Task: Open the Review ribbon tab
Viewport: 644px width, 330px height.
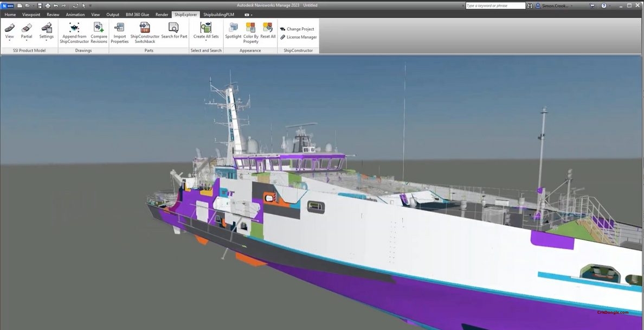Action: pyautogui.click(x=53, y=15)
